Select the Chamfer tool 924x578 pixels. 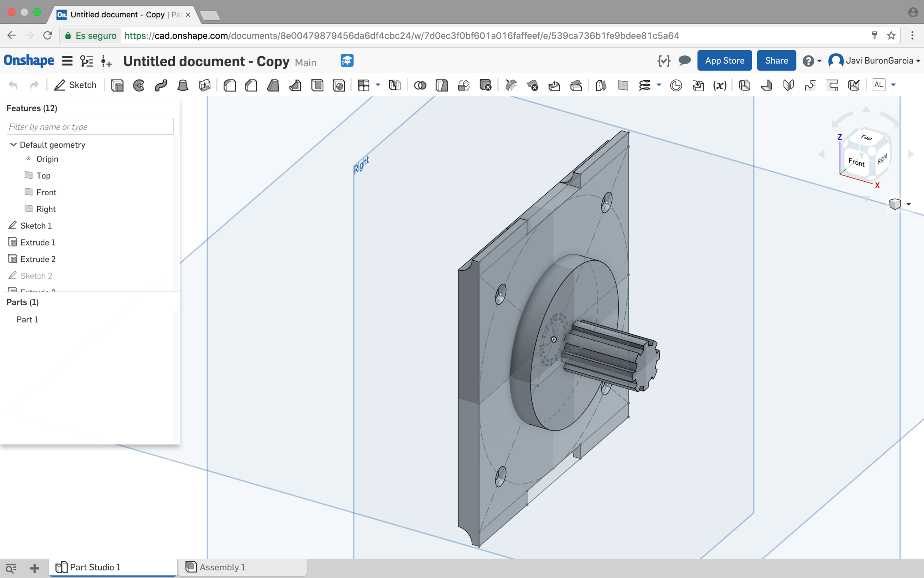[251, 85]
